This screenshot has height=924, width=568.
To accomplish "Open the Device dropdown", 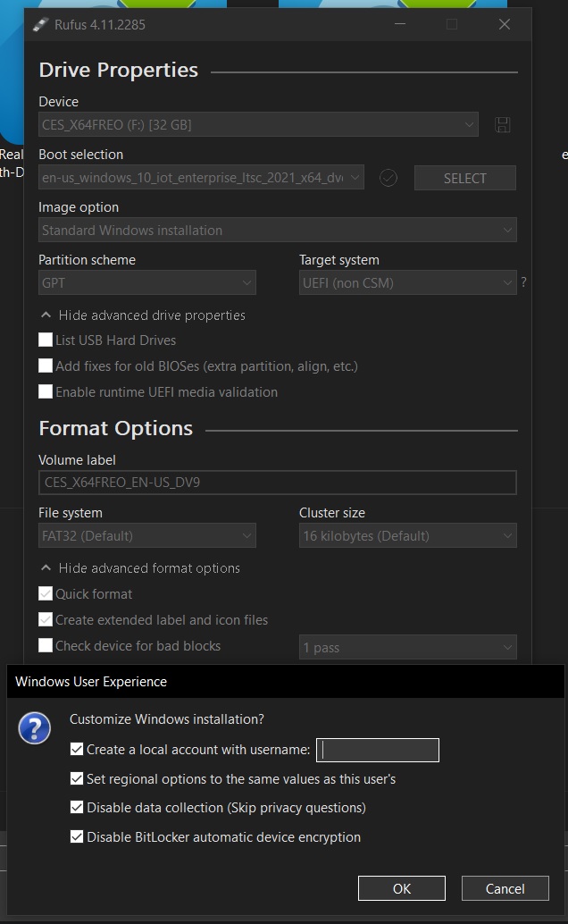I will click(258, 124).
